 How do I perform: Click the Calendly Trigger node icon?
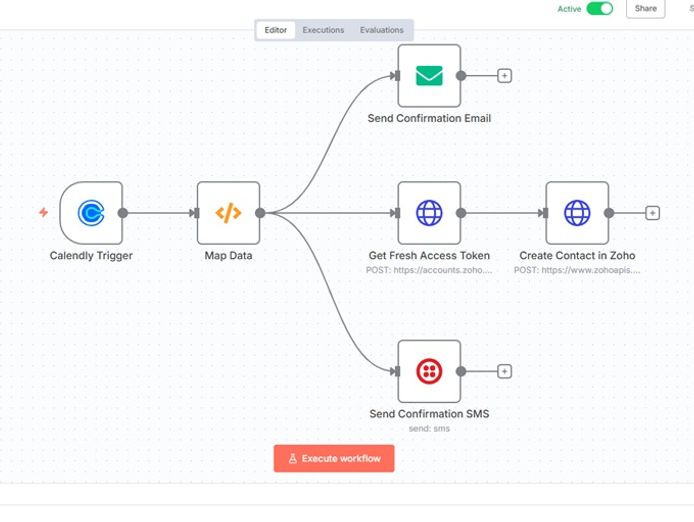point(91,212)
